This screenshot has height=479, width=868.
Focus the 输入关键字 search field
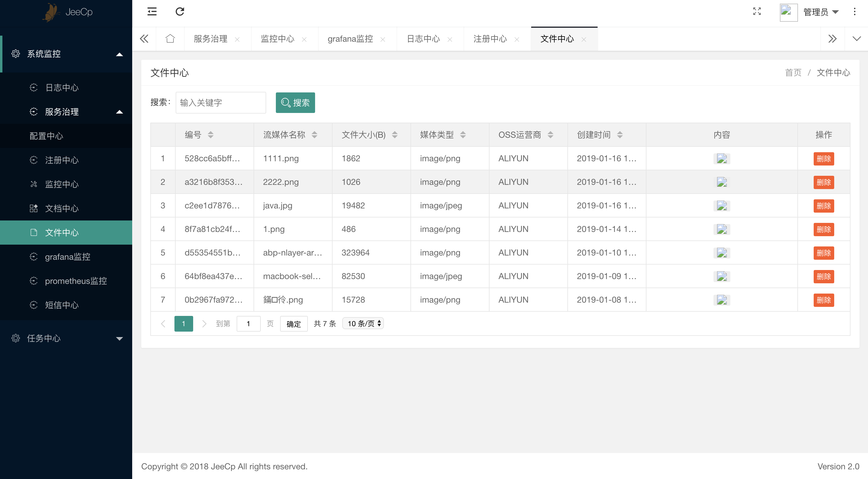point(221,102)
